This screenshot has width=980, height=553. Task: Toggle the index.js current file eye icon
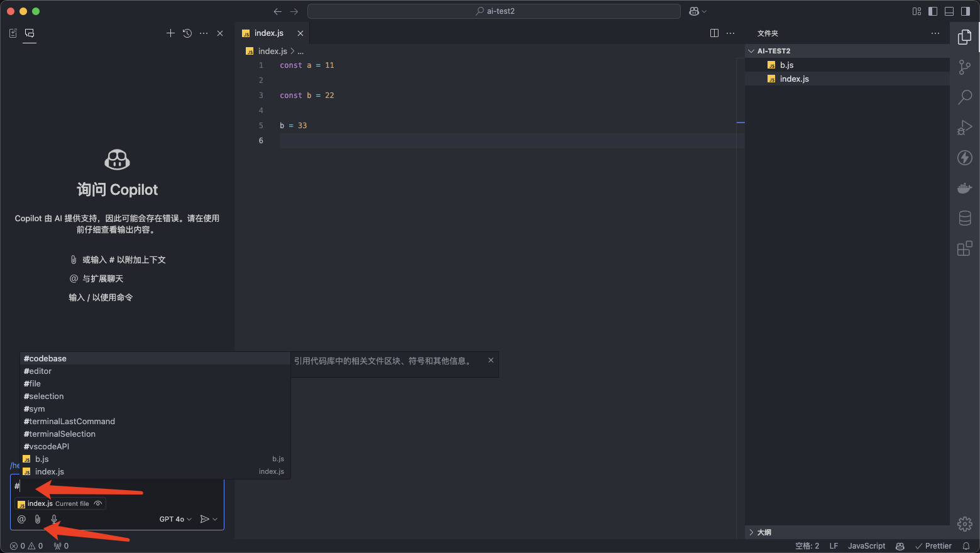coord(98,503)
